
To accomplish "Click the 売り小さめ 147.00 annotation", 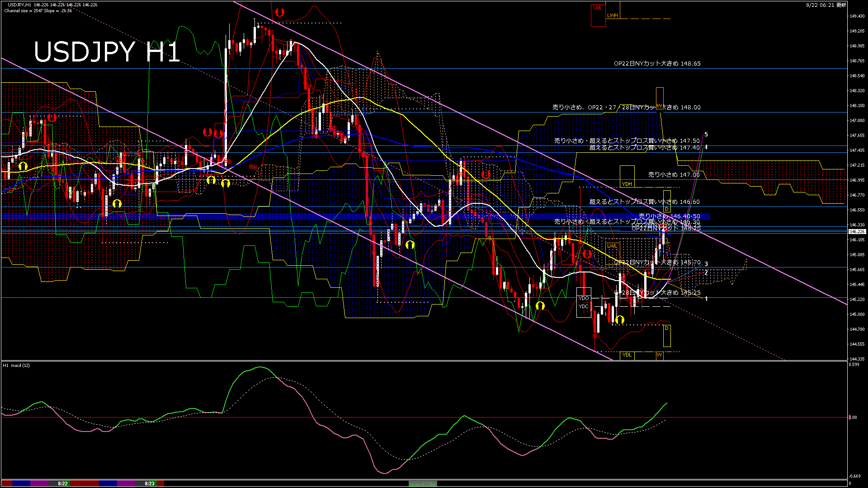I will pos(674,174).
